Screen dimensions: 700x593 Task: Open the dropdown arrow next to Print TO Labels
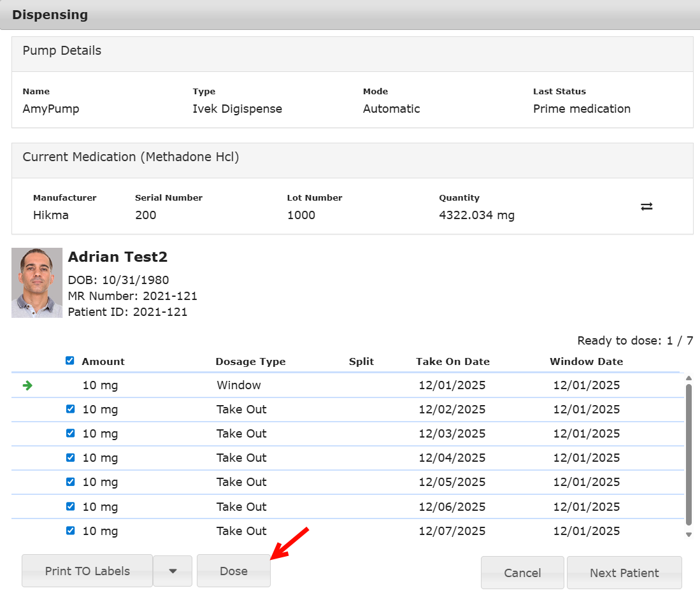173,571
